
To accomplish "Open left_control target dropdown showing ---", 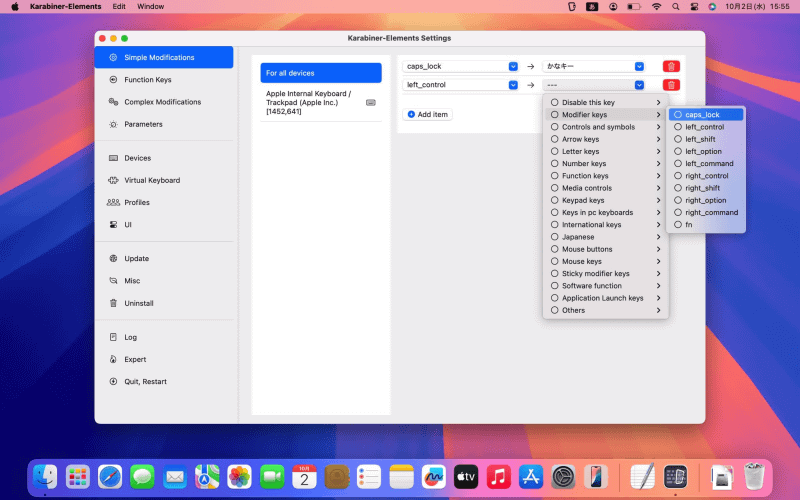I will point(593,85).
